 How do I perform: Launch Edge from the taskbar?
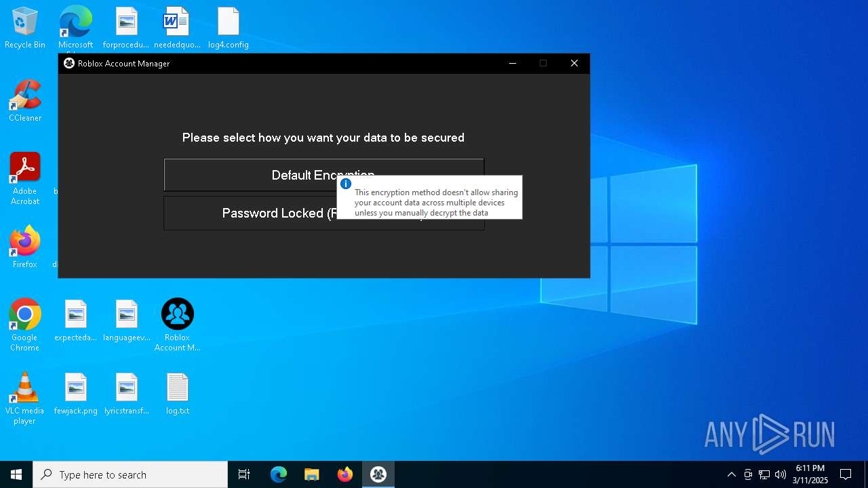(x=279, y=474)
